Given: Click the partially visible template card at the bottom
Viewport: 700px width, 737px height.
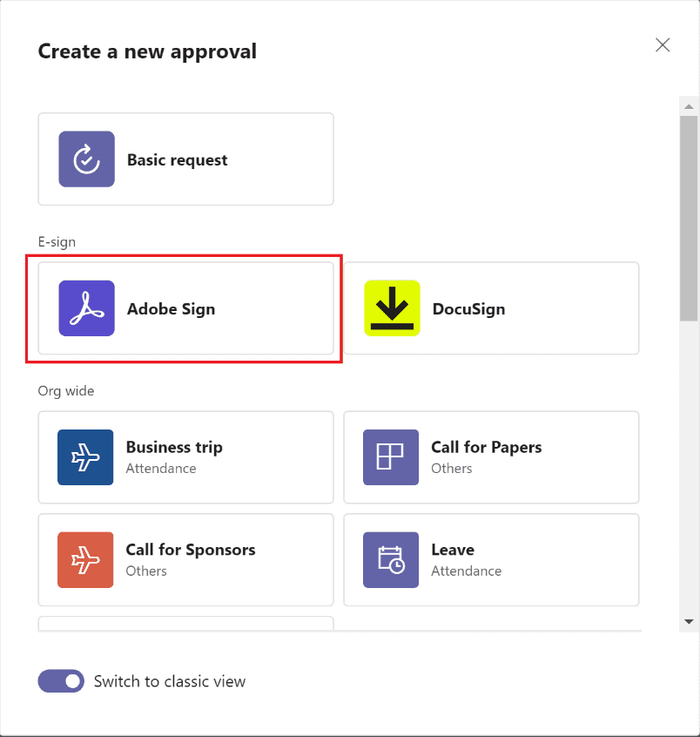Looking at the screenshot, I should [186, 623].
